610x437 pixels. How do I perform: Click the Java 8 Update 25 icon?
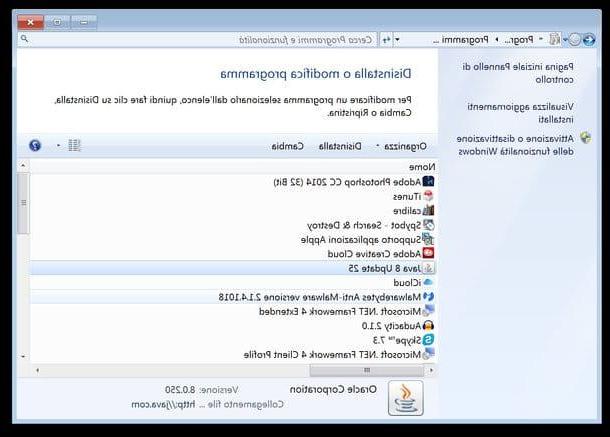[x=428, y=268]
